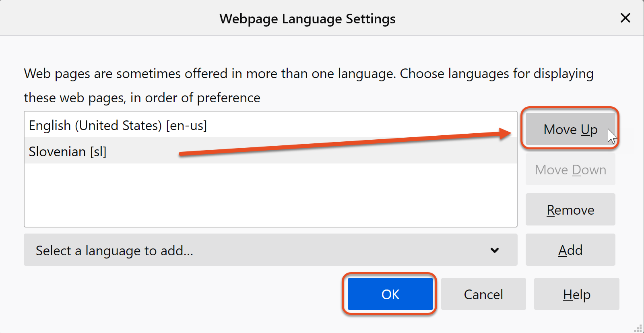Open Help for language settings
This screenshot has height=333, width=644.
pyautogui.click(x=576, y=294)
